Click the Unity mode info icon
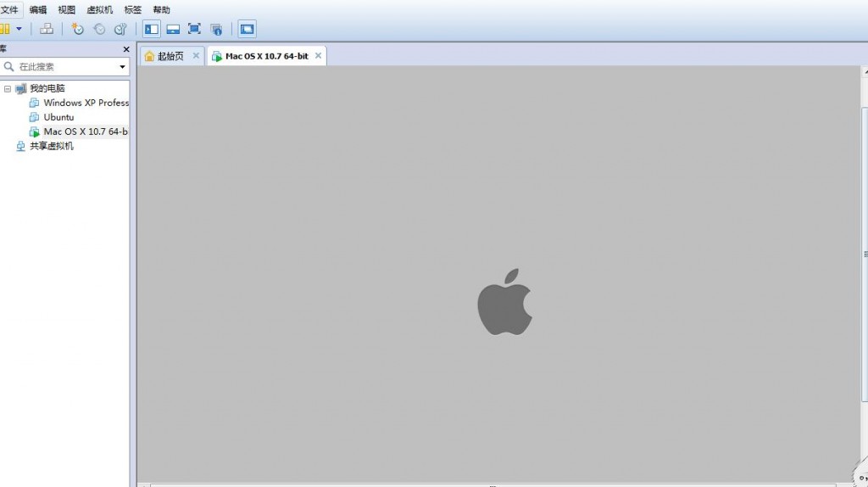This screenshot has width=868, height=487. coord(216,29)
